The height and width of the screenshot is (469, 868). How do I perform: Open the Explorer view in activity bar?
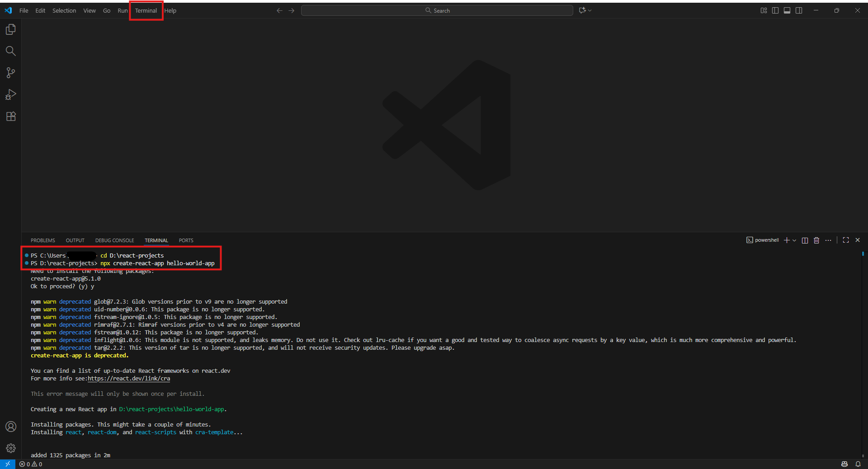[11, 29]
